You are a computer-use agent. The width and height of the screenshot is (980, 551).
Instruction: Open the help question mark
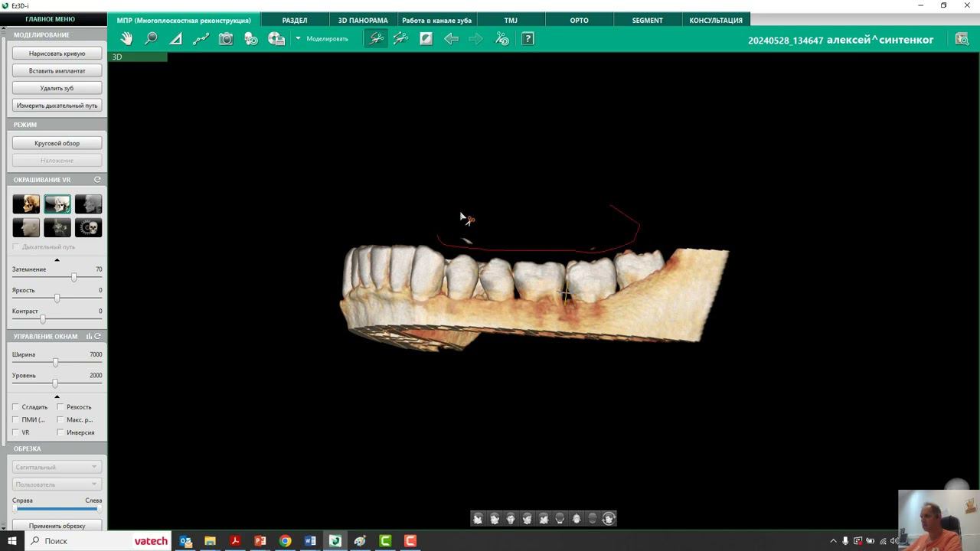point(528,38)
